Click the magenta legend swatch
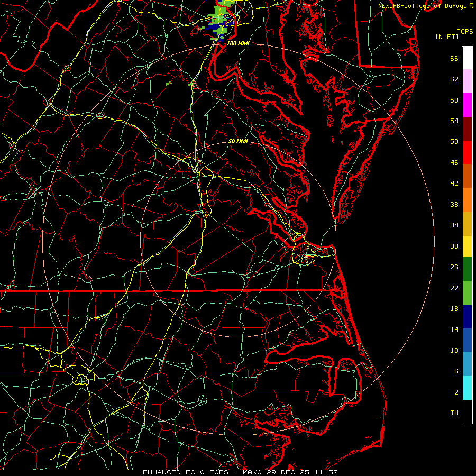The image size is (476, 476). 467,105
